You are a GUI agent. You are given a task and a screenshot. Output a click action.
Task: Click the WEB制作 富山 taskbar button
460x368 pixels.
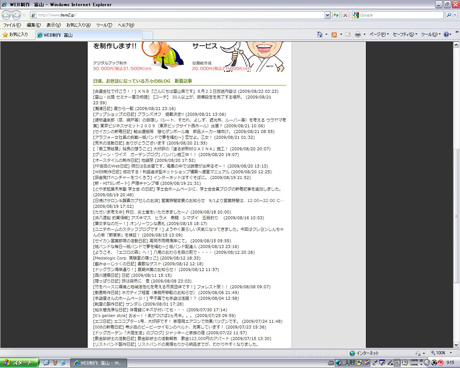(98, 363)
